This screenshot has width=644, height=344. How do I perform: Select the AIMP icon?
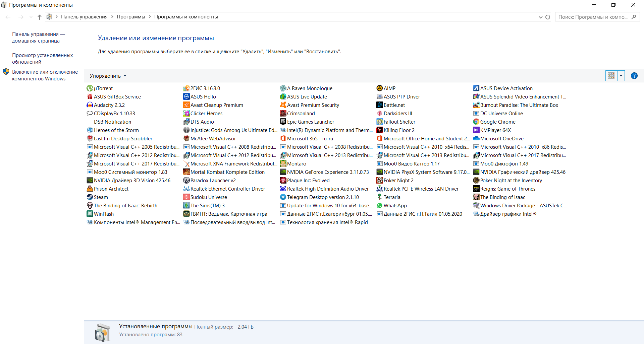(x=379, y=88)
